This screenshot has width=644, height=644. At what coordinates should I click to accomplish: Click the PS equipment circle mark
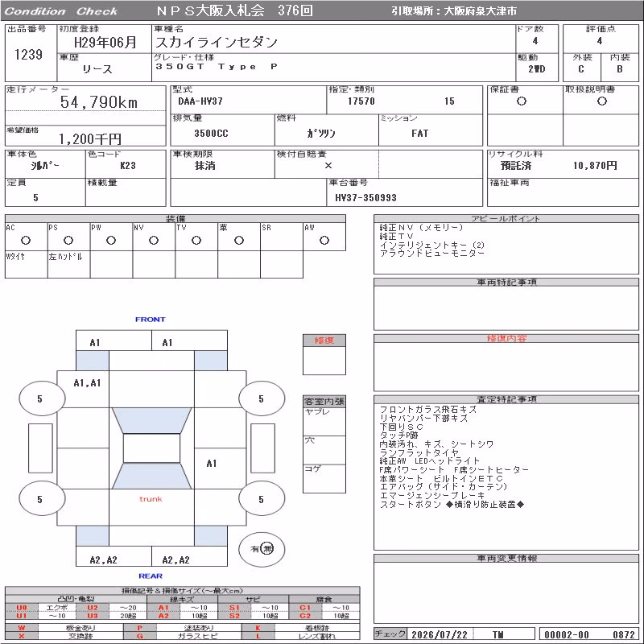click(x=68, y=240)
